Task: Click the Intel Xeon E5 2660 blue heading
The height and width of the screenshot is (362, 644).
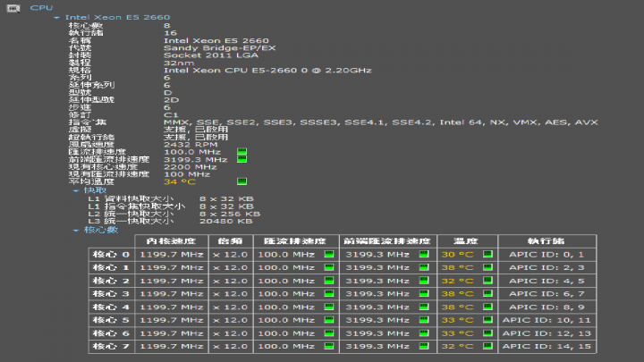Action: (117, 17)
